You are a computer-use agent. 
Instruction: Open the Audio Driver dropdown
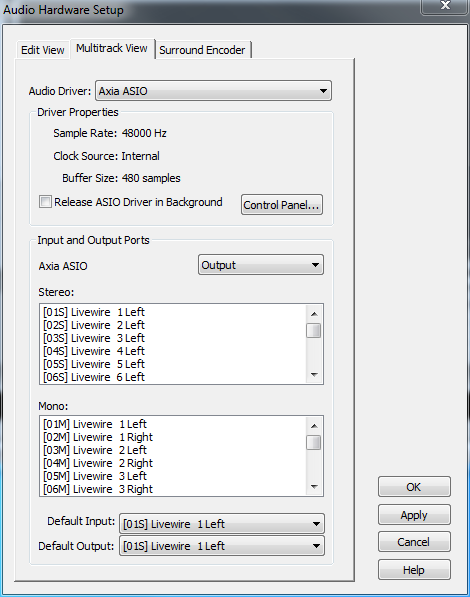click(213, 91)
